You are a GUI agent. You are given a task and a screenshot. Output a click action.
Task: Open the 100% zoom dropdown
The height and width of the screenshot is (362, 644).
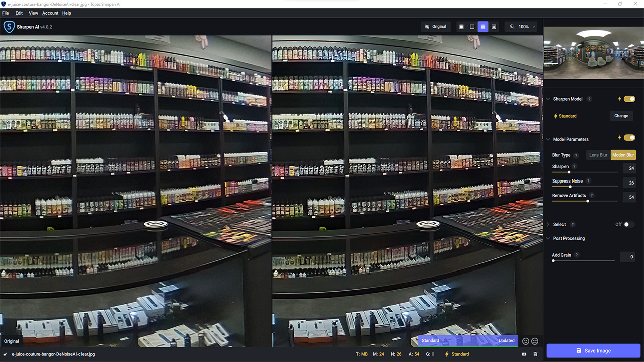coord(521,27)
